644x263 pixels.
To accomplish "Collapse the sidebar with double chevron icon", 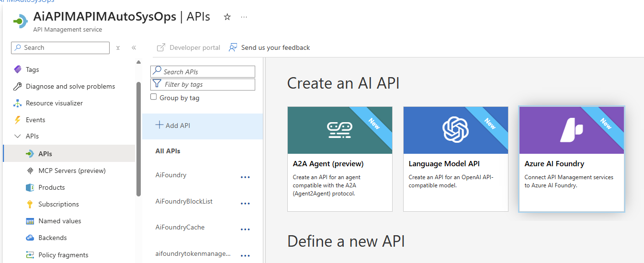I will (134, 48).
